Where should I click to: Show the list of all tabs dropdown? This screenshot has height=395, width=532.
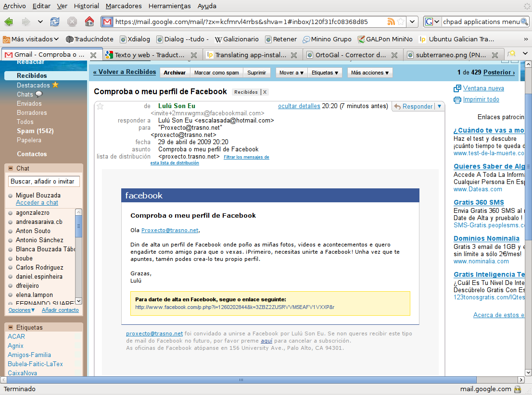[x=525, y=53]
